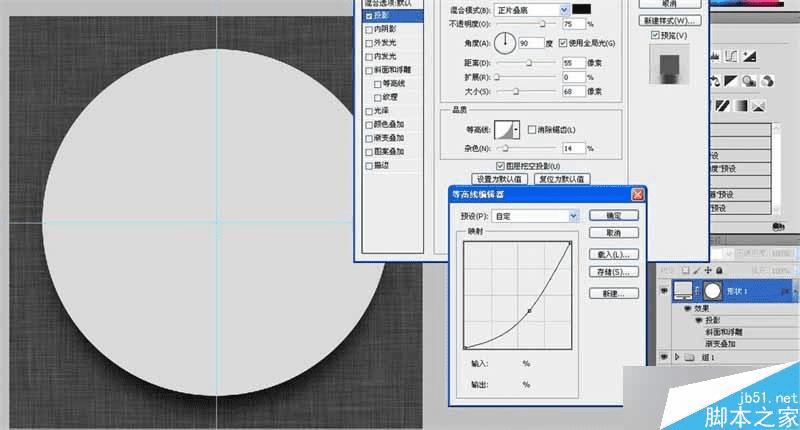This screenshot has height=430, width=800.
Task: Select 图案叠加 in layer style list
Action: [389, 152]
